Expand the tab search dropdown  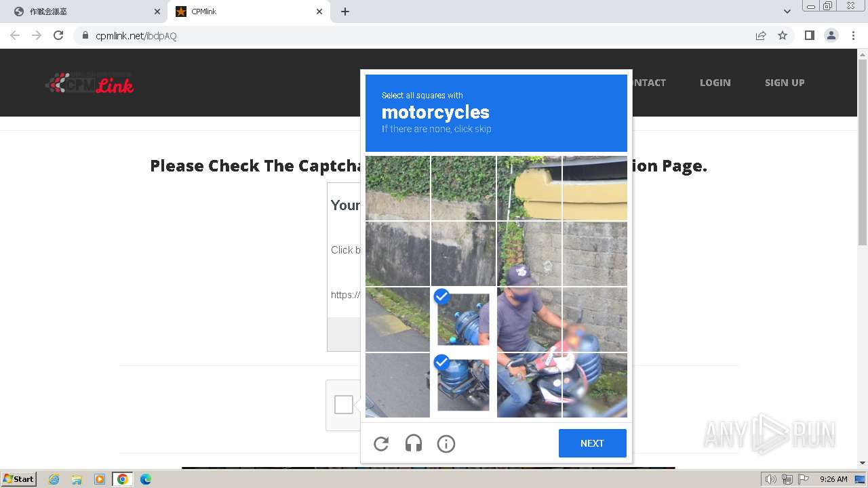tap(787, 12)
